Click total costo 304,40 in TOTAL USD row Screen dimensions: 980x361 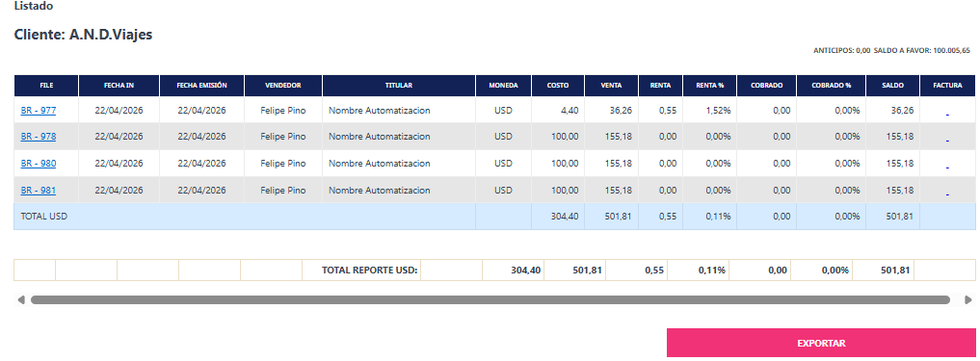click(566, 217)
